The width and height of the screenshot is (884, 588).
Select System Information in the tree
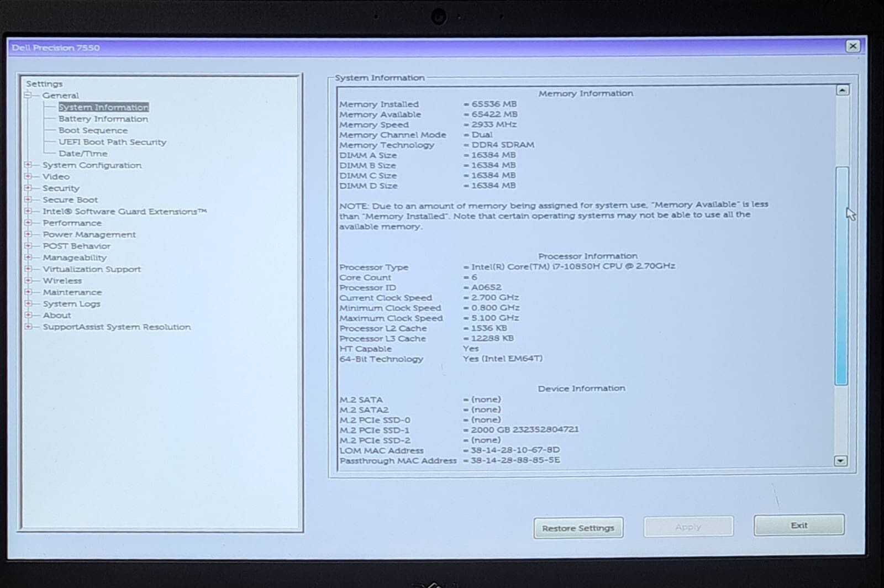103,107
